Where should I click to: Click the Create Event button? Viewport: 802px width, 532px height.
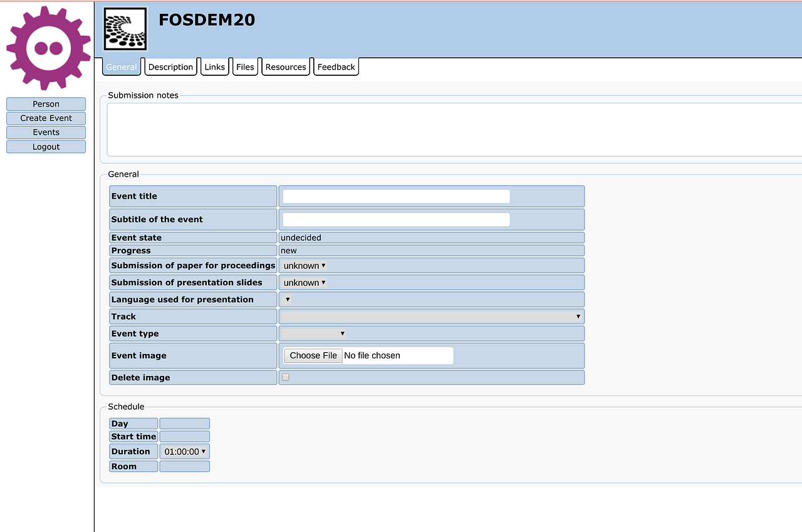click(x=46, y=118)
